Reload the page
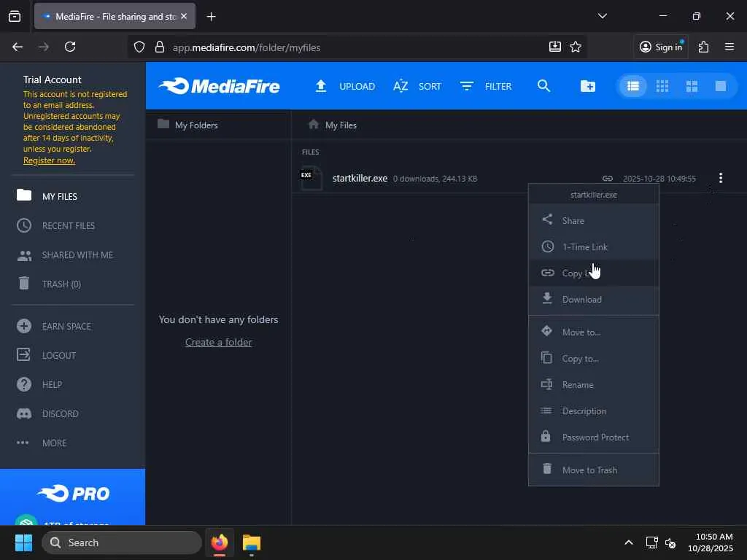 click(70, 47)
